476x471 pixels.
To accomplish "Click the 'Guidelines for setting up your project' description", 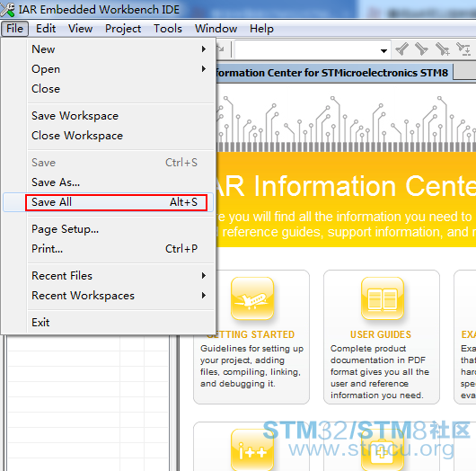I will click(x=251, y=366).
